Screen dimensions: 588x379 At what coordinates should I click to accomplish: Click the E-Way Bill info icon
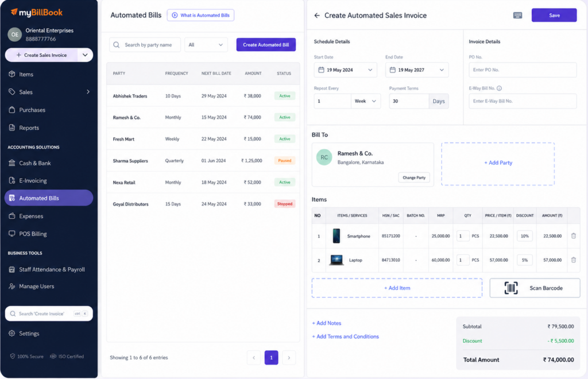(x=499, y=88)
